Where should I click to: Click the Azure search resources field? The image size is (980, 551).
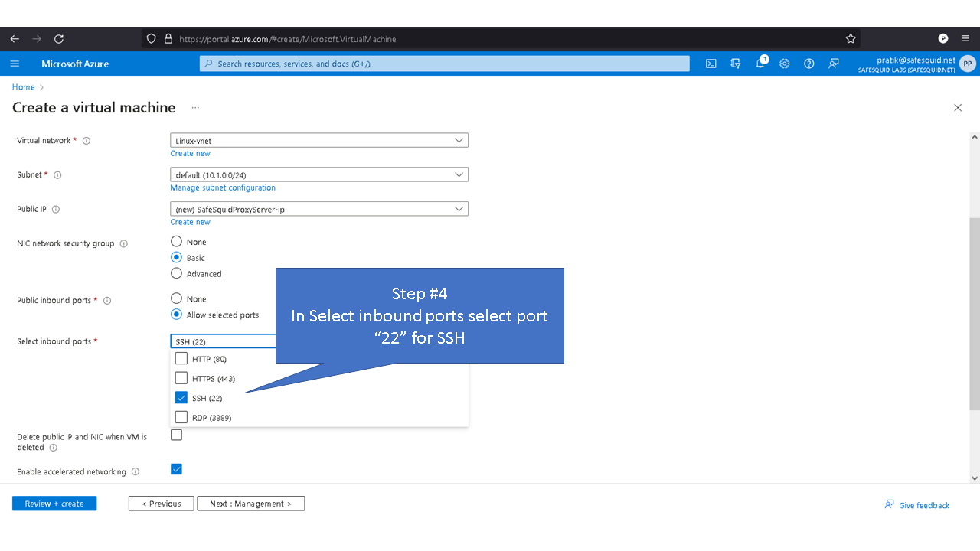click(444, 64)
